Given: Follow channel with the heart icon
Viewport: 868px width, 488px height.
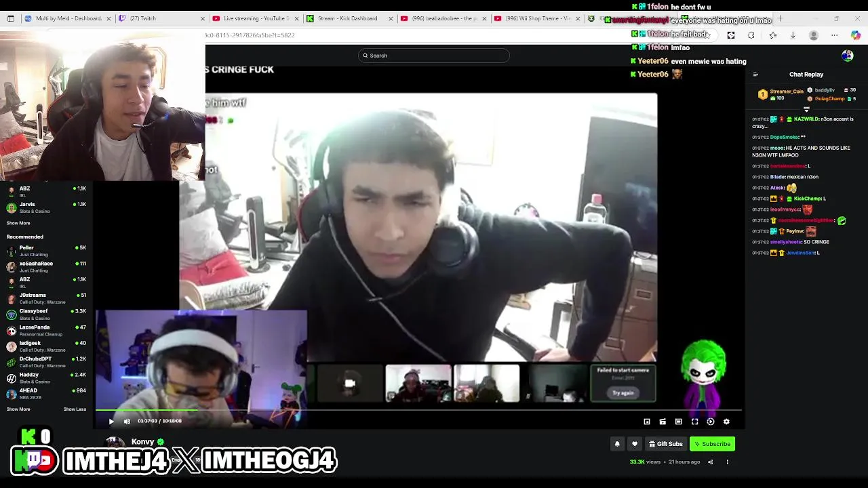Looking at the screenshot, I should [635, 444].
